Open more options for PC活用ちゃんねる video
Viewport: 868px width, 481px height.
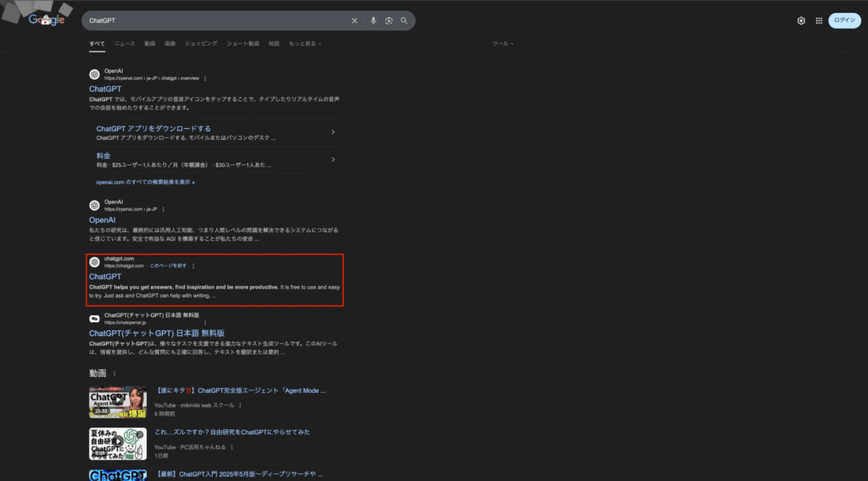pyautogui.click(x=231, y=447)
